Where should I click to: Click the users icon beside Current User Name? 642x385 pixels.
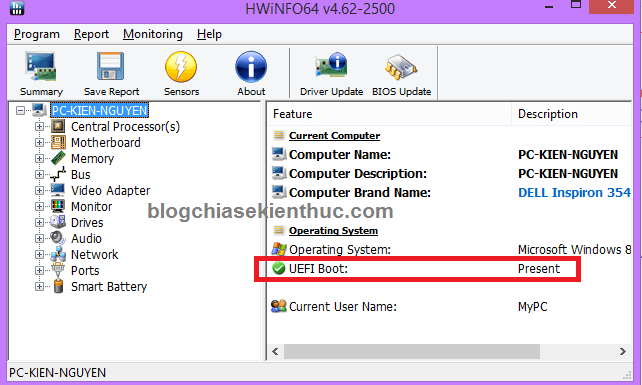[x=279, y=306]
